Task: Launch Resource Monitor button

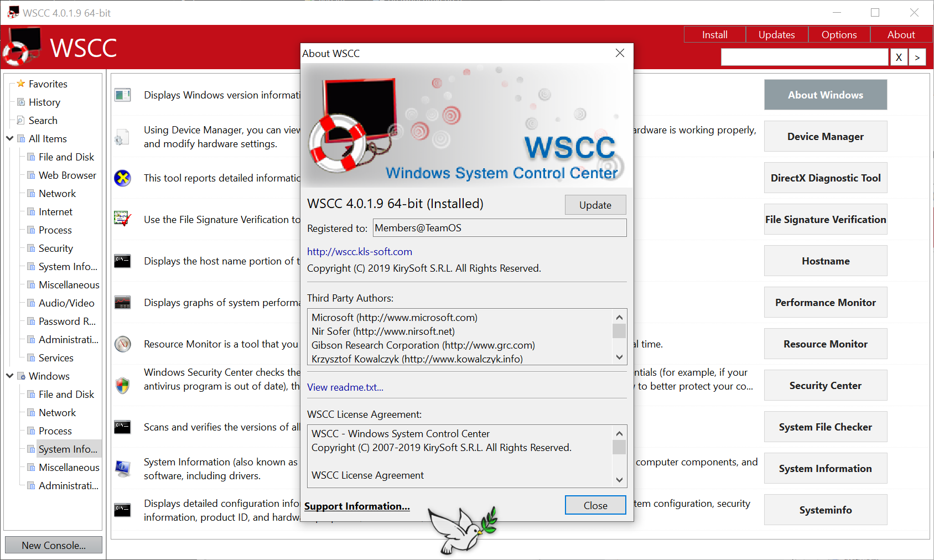Action: pyautogui.click(x=826, y=344)
